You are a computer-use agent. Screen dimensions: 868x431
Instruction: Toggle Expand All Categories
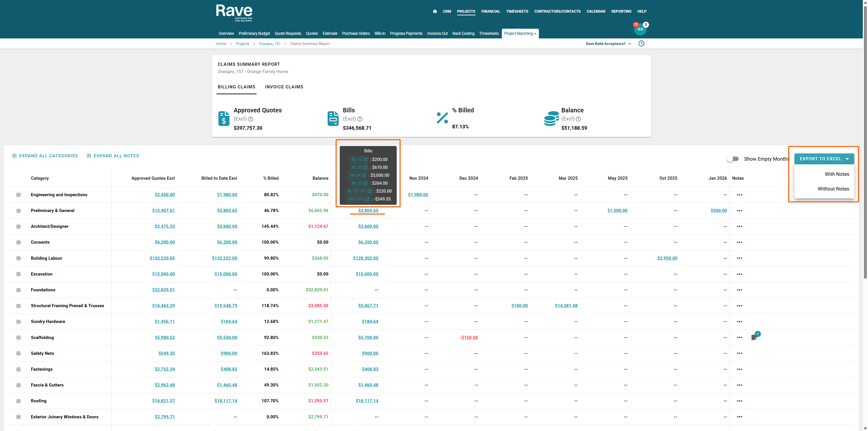[45, 156]
